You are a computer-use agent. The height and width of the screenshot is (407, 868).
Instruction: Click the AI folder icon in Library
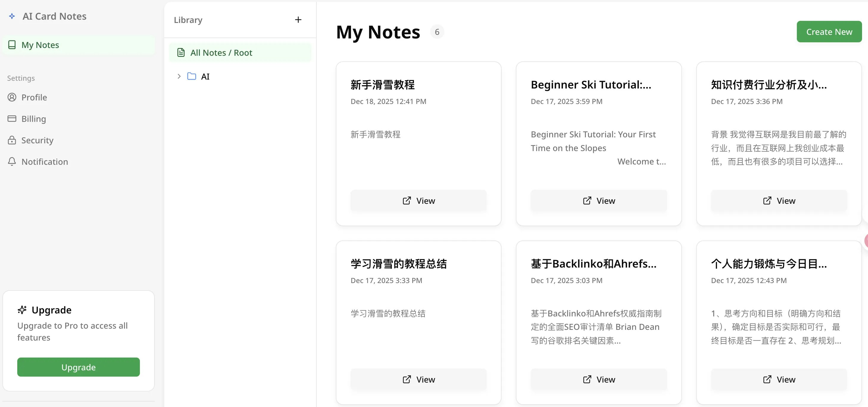(x=192, y=76)
